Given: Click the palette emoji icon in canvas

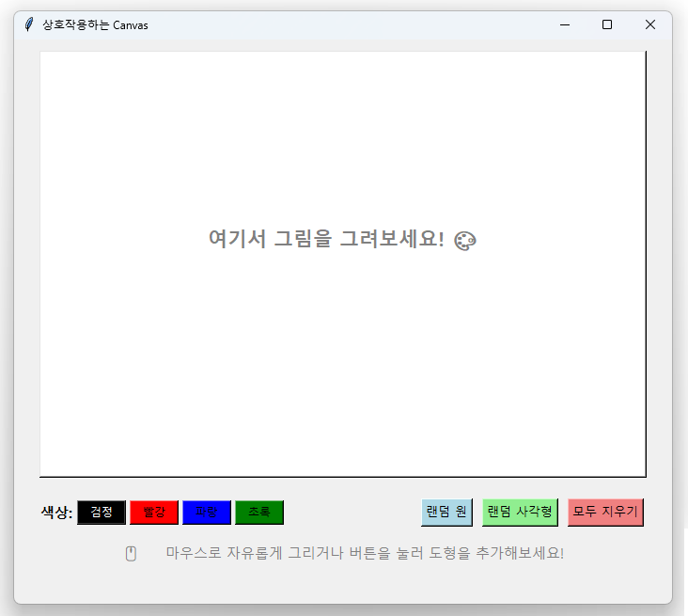Looking at the screenshot, I should [465, 241].
